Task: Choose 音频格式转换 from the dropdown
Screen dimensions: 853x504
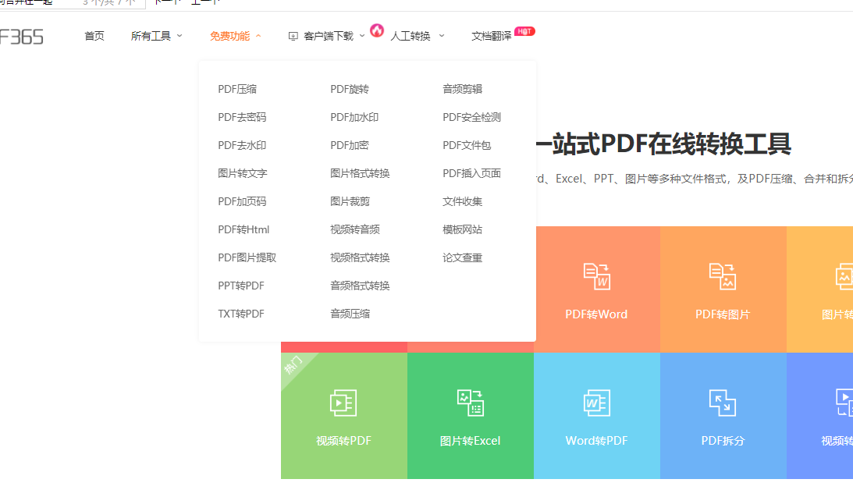Action: [360, 286]
